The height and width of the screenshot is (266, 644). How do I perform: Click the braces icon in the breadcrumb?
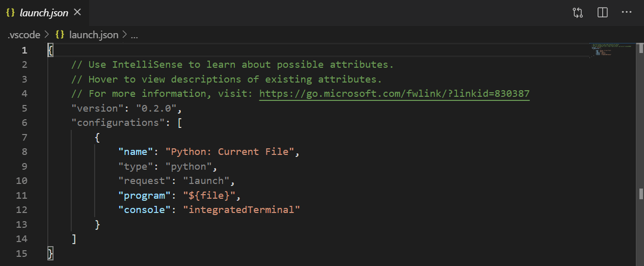coord(61,35)
